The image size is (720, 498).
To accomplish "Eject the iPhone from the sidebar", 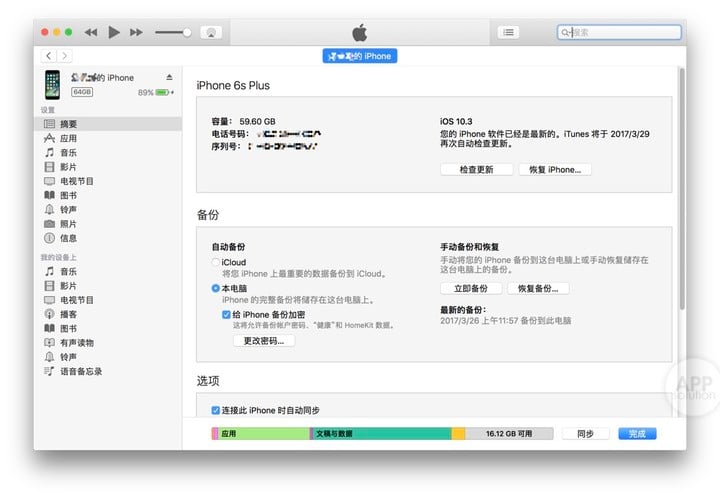I will 169,77.
